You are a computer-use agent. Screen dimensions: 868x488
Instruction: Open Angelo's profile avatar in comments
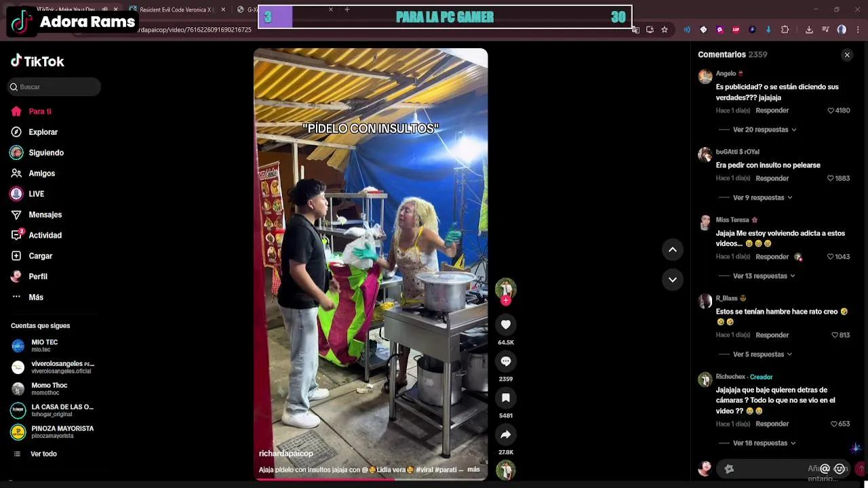705,76
